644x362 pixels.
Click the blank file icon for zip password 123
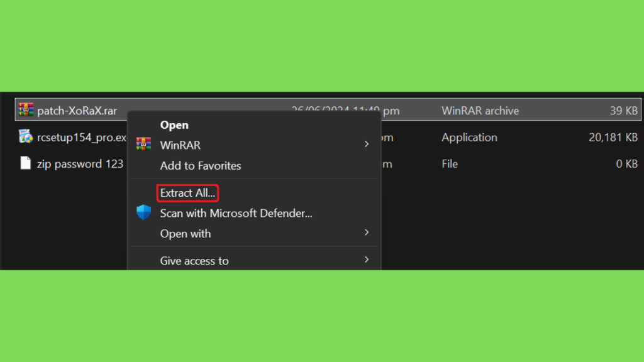coord(25,163)
